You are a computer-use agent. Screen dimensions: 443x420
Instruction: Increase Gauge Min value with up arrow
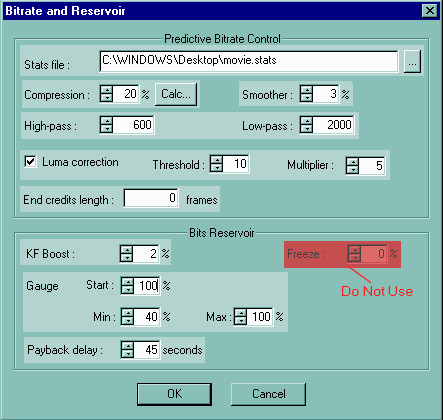127,312
